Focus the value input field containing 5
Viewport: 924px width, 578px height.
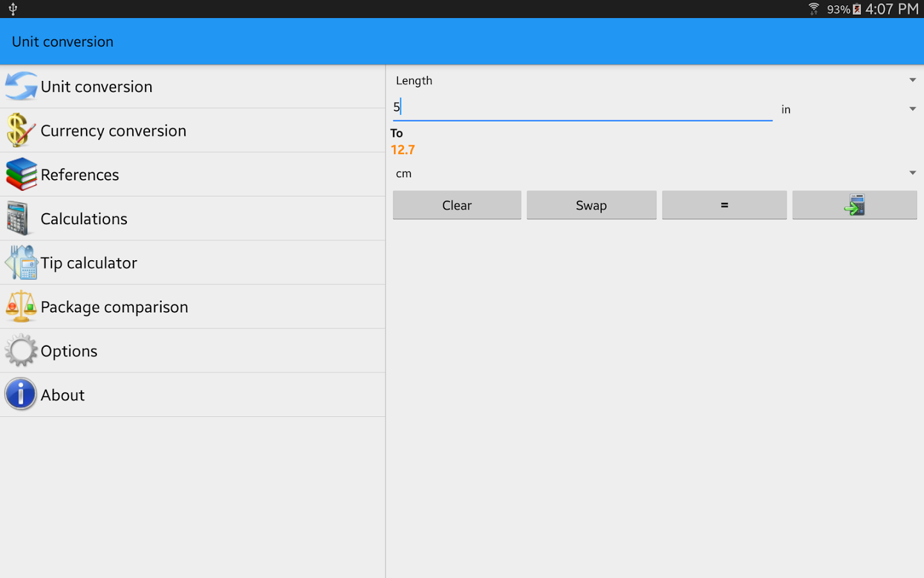coord(583,107)
